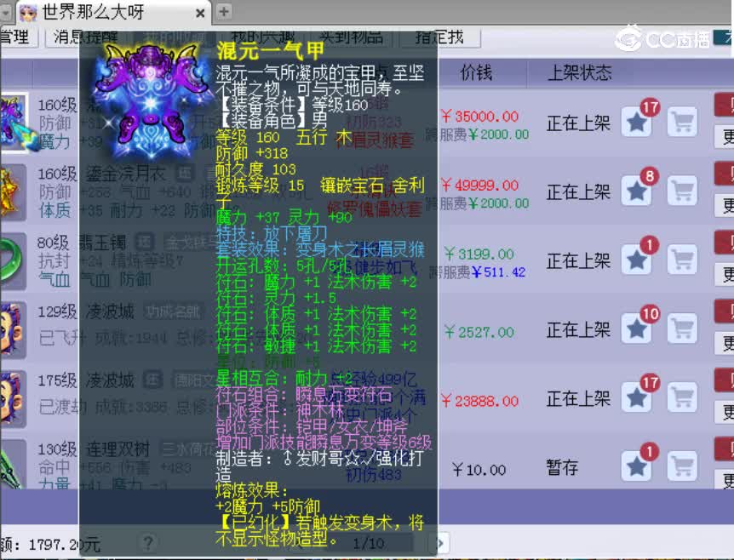Open the question mark help icon

click(x=148, y=543)
